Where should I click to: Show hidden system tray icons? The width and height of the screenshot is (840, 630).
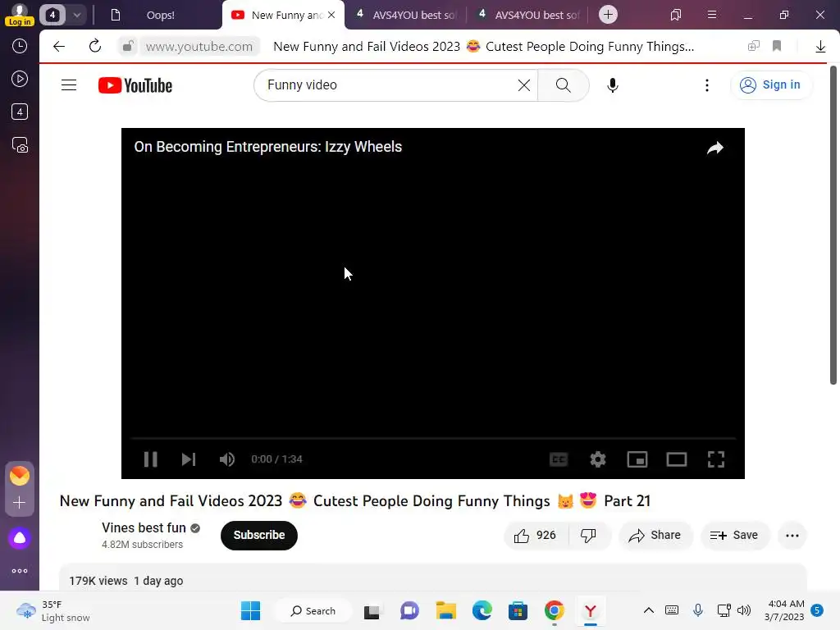click(x=648, y=610)
